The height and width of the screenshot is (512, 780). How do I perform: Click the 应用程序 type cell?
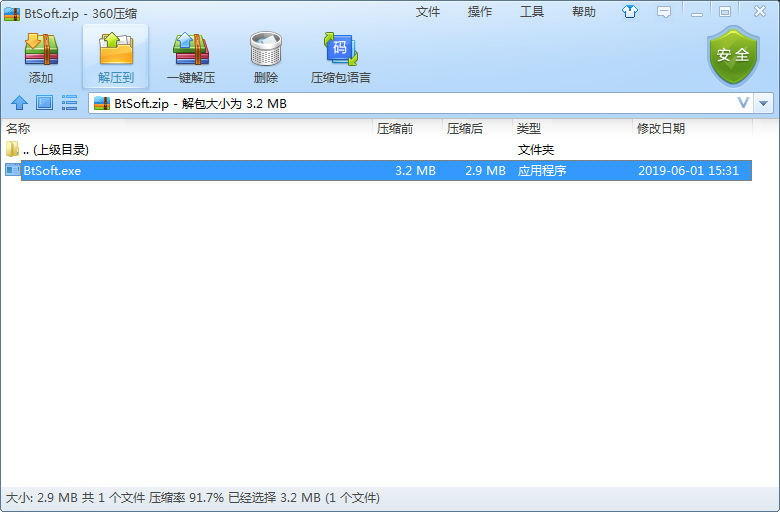coord(542,171)
